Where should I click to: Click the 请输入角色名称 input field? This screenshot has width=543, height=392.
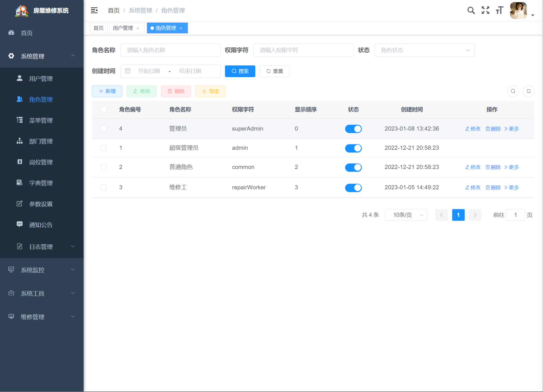point(170,50)
